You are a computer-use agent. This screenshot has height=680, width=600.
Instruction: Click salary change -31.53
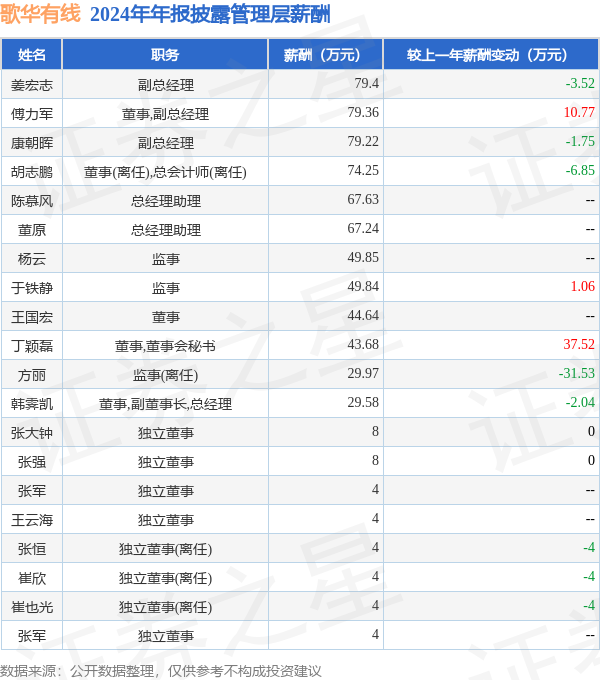pyautogui.click(x=577, y=373)
